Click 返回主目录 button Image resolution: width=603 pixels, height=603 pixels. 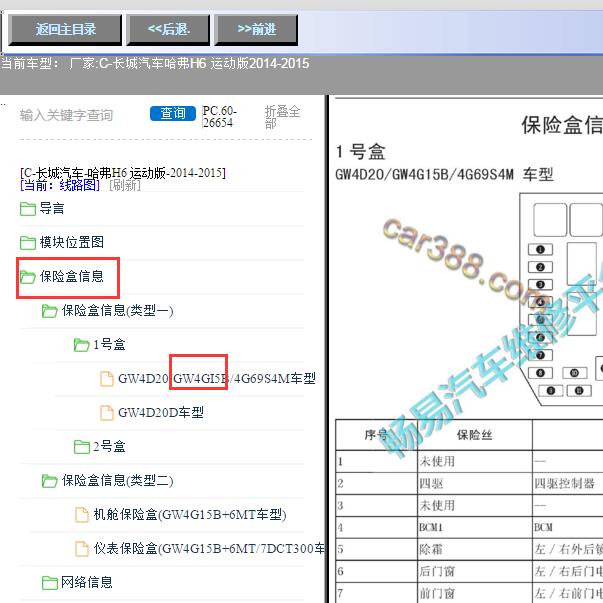click(65, 30)
